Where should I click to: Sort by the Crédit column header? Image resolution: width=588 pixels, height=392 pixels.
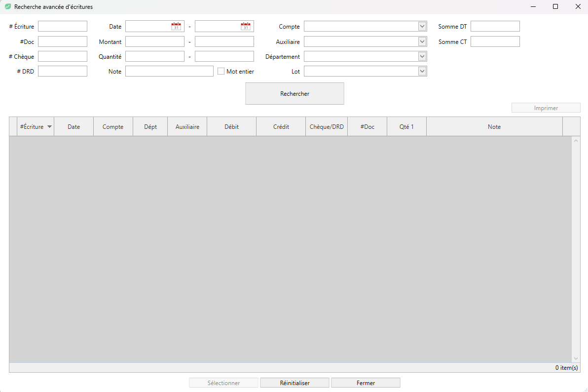point(281,126)
